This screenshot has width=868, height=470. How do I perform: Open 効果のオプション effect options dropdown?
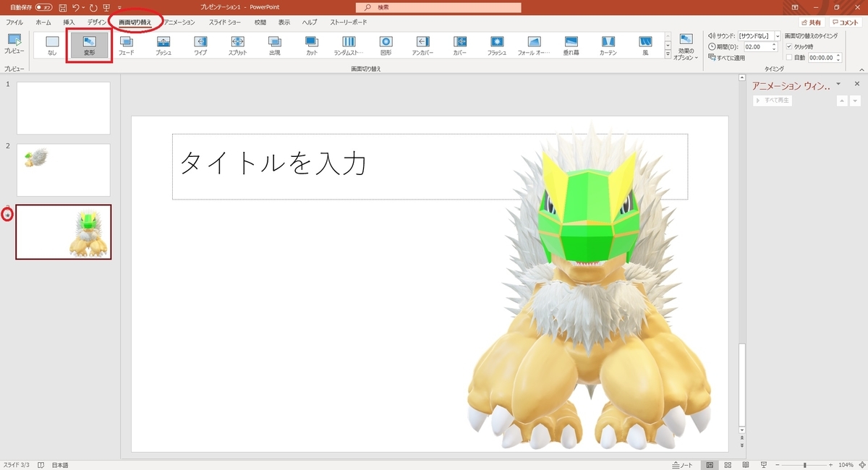685,47
